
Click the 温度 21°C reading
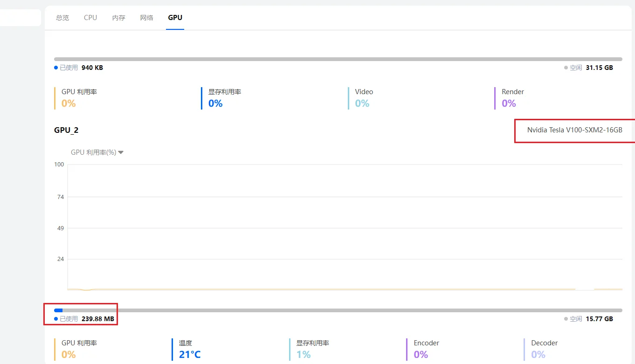click(x=189, y=354)
